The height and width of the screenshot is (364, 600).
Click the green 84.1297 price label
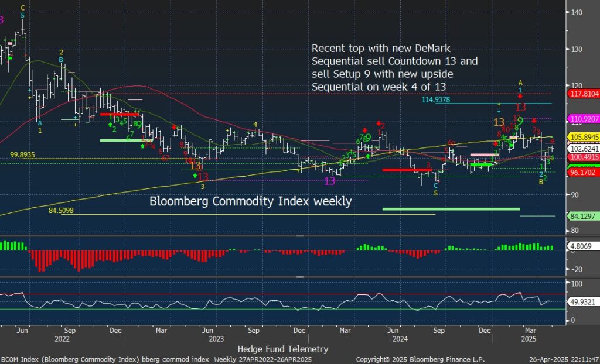tap(585, 217)
